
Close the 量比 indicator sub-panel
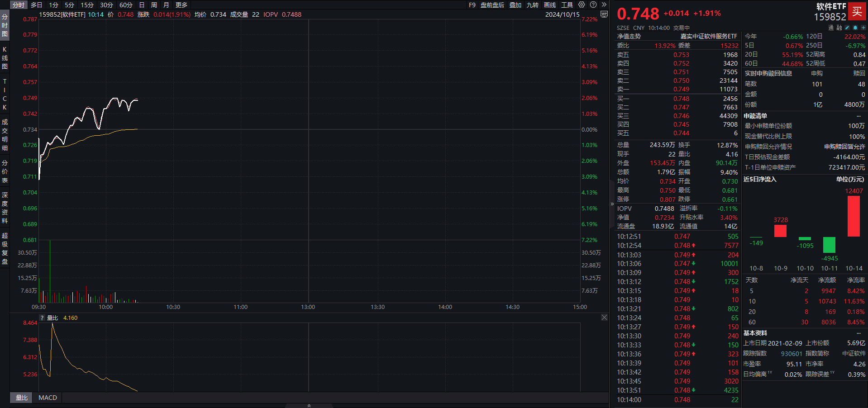(604, 318)
